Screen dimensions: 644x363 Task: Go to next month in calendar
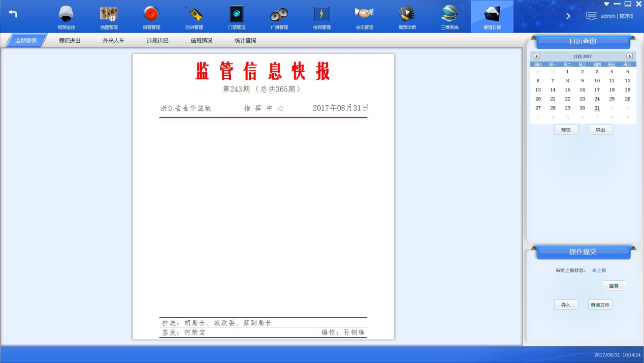pyautogui.click(x=630, y=56)
